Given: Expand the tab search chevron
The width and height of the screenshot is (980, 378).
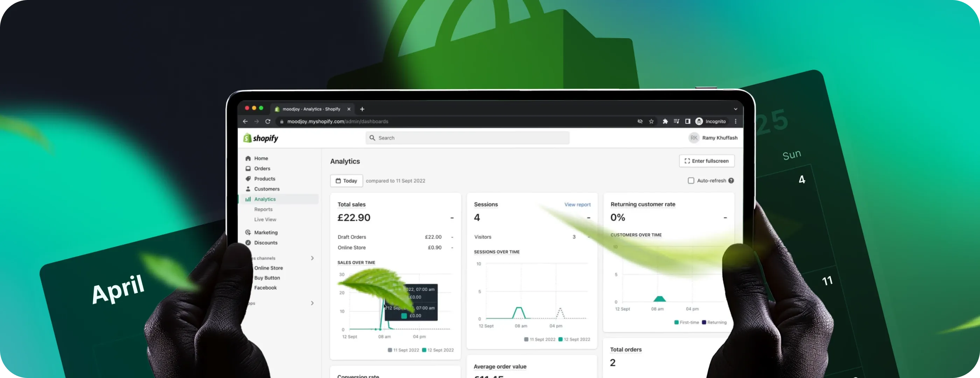Looking at the screenshot, I should click(735, 109).
